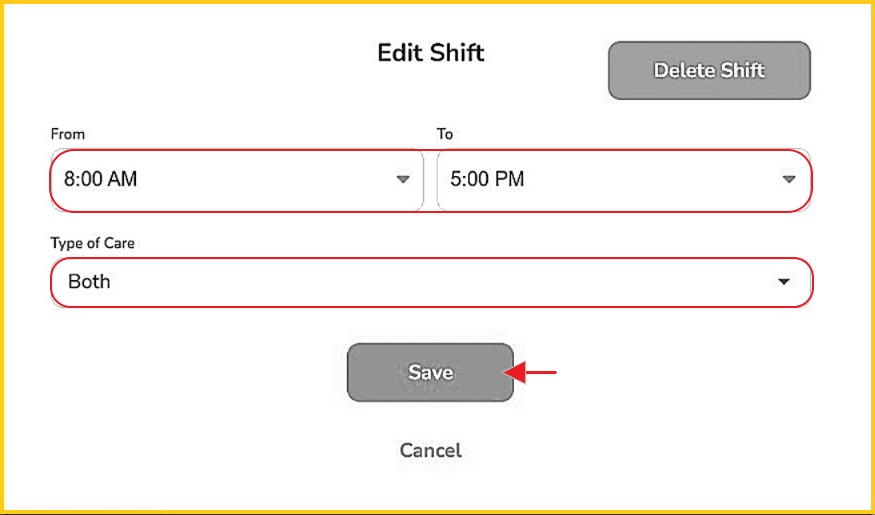
Task: Click the From field's dropdown arrow
Action: pos(403,180)
